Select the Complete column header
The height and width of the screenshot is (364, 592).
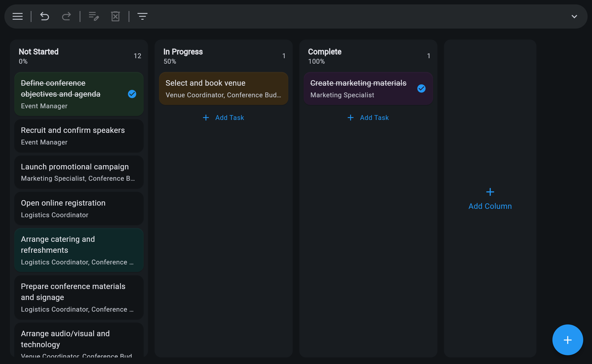324,52
